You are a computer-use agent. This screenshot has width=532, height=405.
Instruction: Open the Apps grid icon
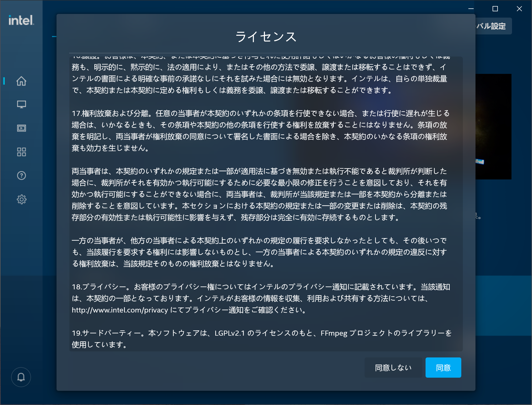coord(21,152)
